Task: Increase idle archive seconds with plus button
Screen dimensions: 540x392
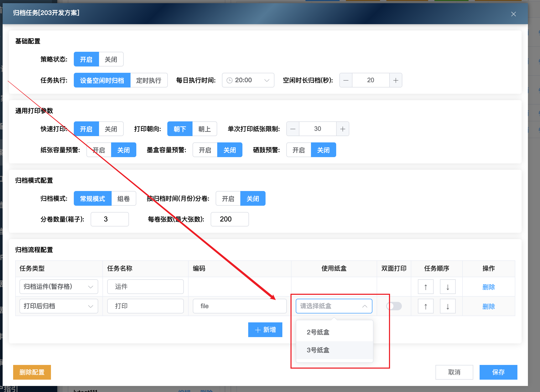Action: click(396, 80)
